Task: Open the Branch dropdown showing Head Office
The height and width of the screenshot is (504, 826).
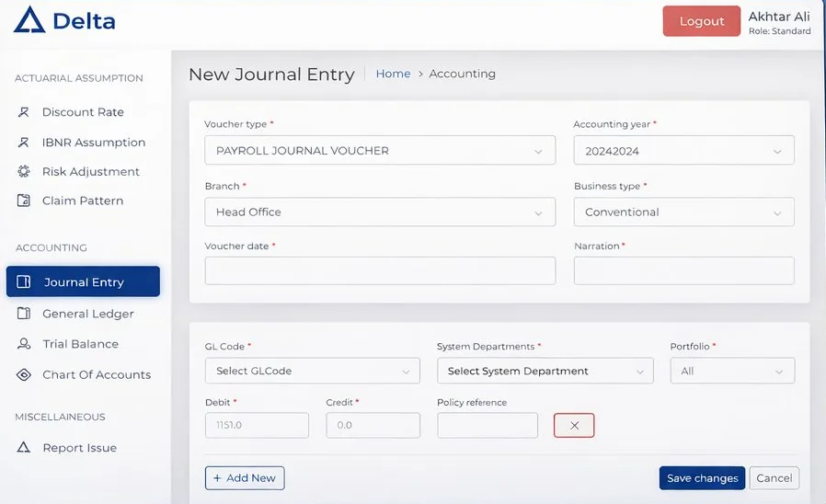Action: (380, 212)
